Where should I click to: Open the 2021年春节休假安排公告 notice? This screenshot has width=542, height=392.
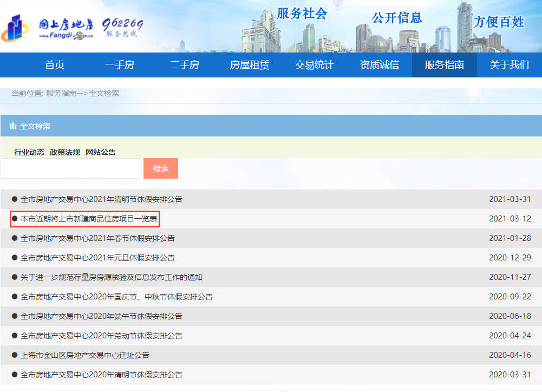[x=97, y=238]
